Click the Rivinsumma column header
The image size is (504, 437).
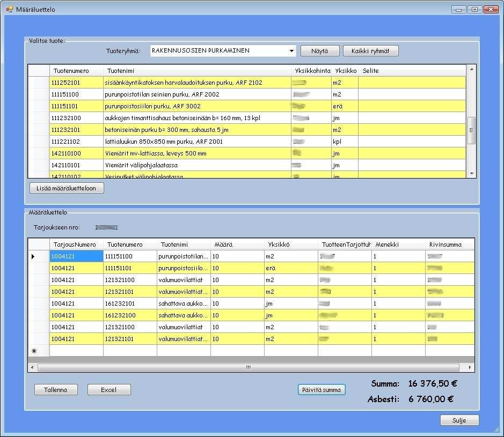[450, 245]
